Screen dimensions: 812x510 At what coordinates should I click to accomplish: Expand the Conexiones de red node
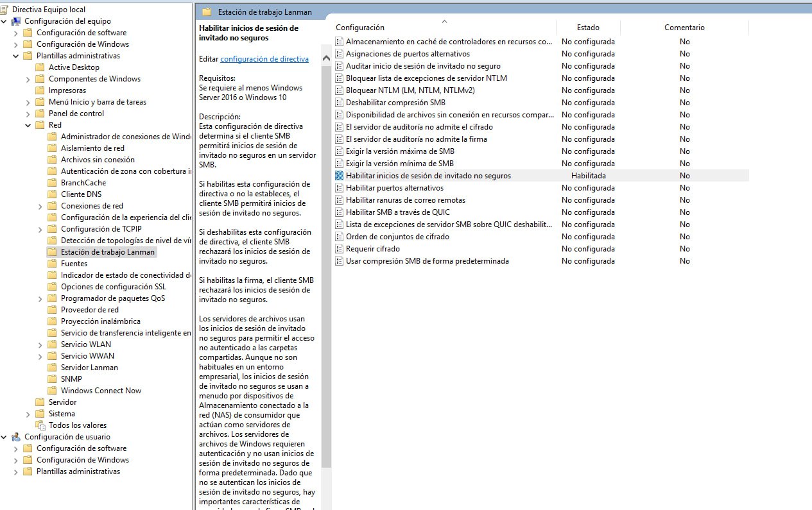(x=40, y=206)
